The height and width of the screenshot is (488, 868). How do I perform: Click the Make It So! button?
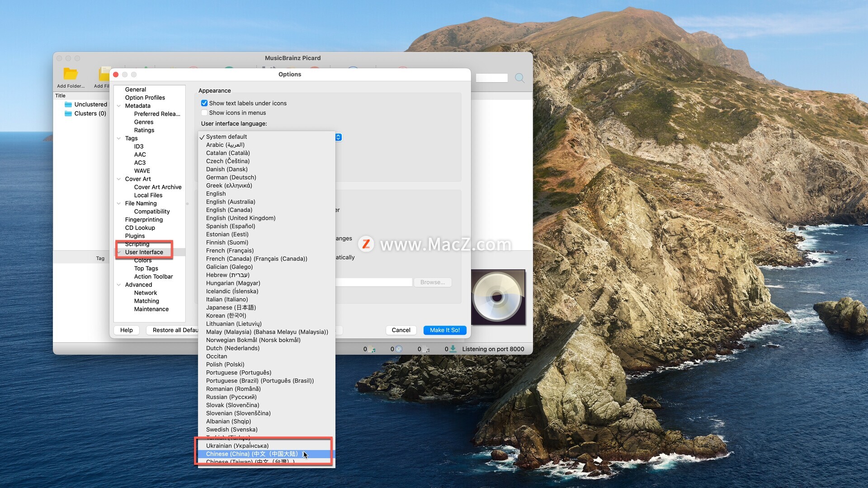(445, 330)
